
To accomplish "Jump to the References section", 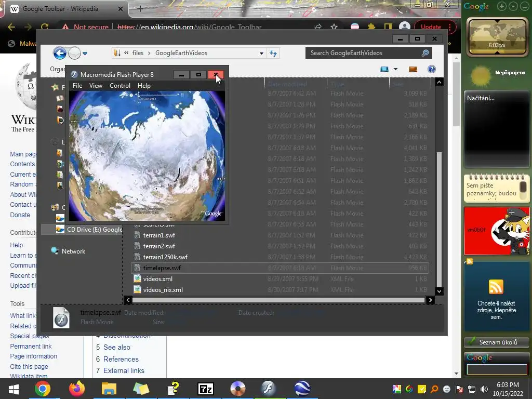I will (121, 359).
